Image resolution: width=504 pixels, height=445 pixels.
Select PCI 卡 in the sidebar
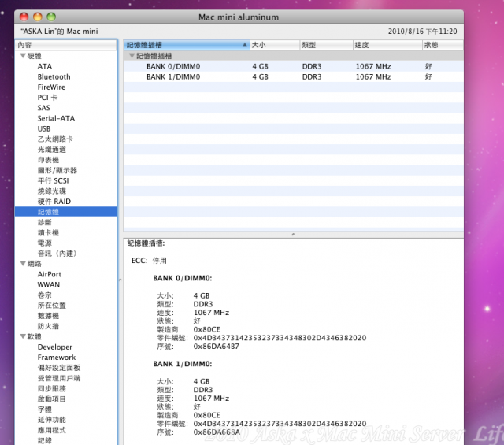(x=47, y=98)
